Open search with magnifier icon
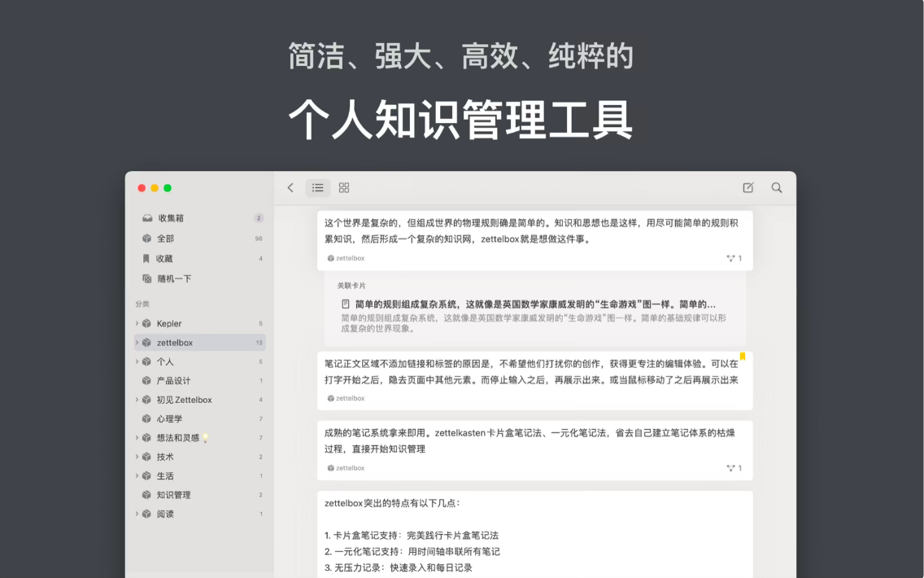This screenshot has height=578, width=924. tap(777, 188)
